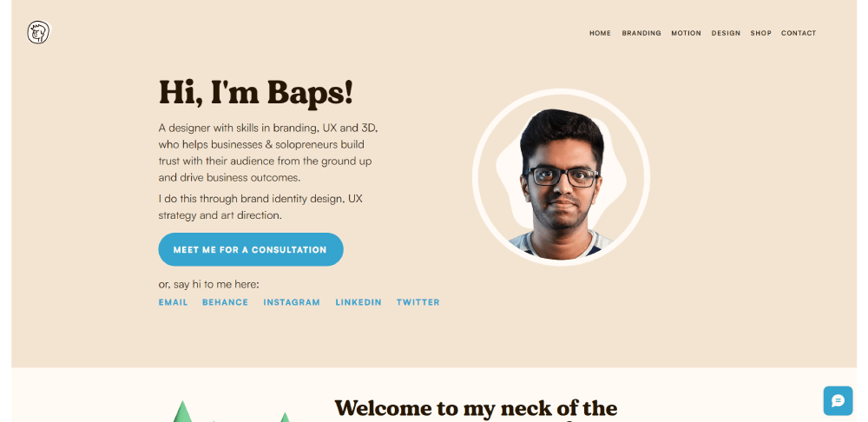The height and width of the screenshot is (422, 868).
Task: Click Meet Me For A Consultation button
Action: click(251, 249)
